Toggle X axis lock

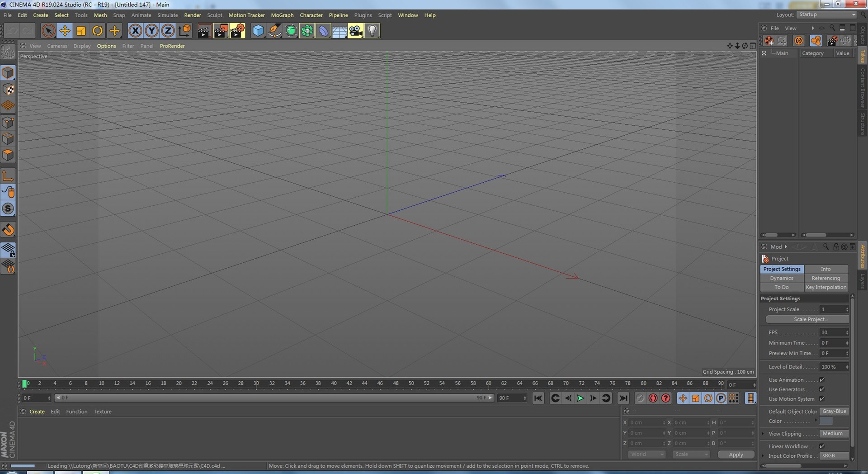pos(135,31)
